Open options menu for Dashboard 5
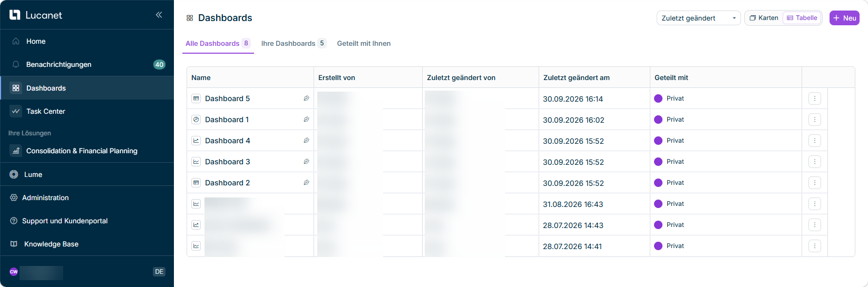 coord(815,98)
